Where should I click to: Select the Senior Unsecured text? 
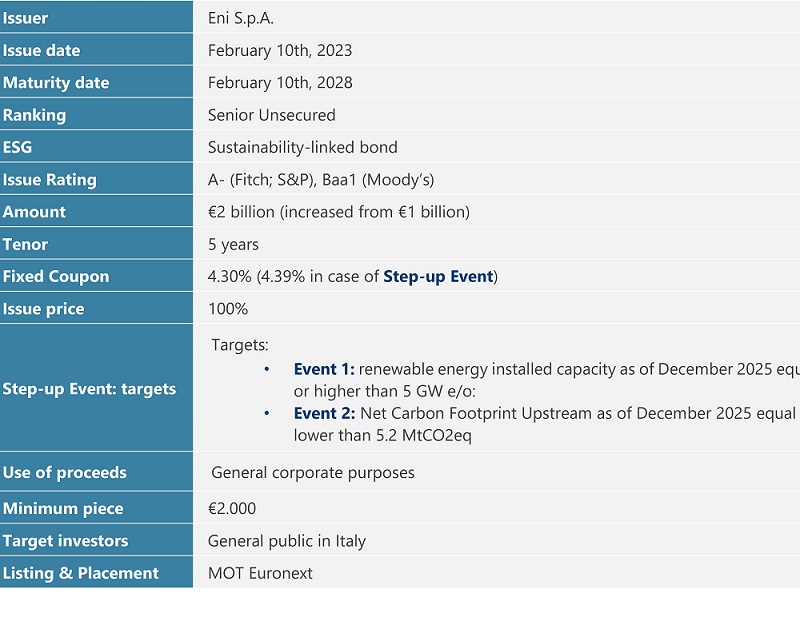tap(272, 115)
